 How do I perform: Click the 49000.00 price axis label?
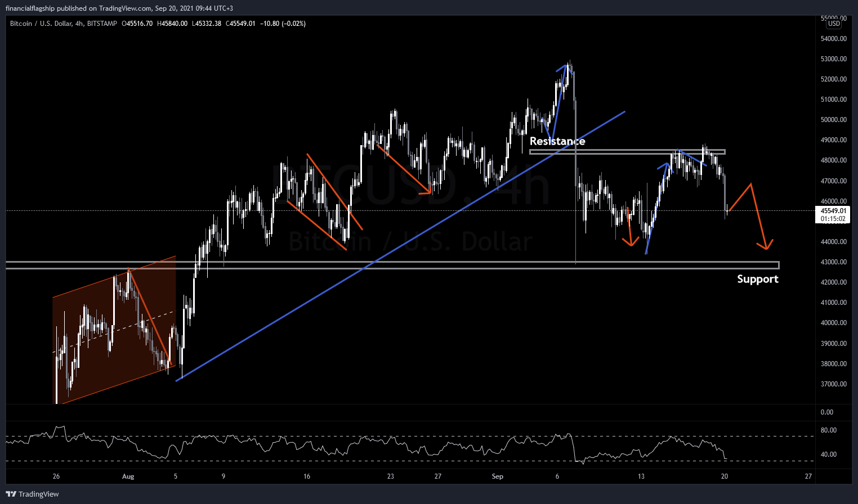(834, 140)
